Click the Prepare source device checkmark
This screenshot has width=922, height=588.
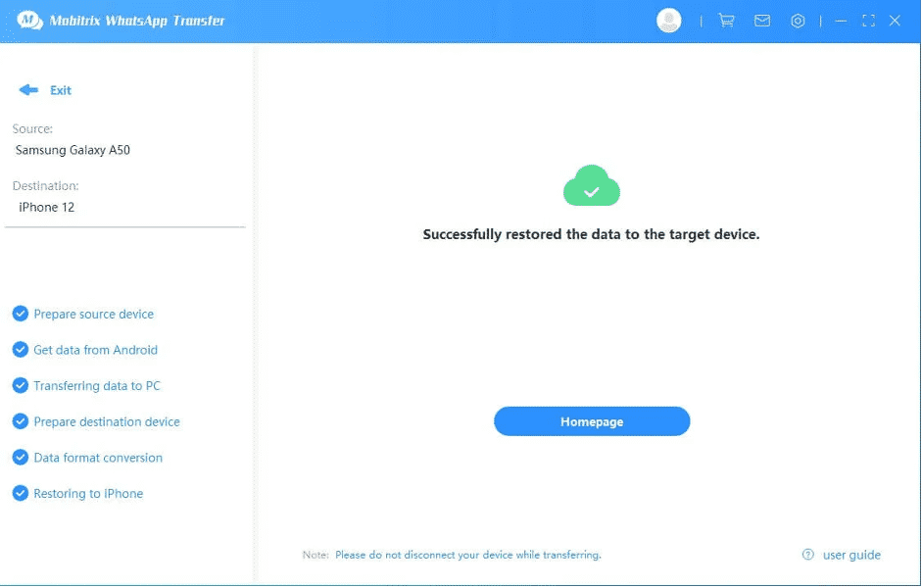coord(20,314)
